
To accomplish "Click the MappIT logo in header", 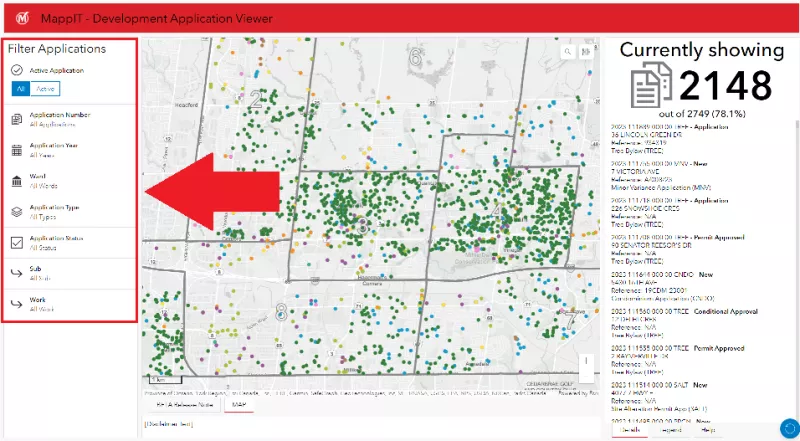I will point(21,17).
